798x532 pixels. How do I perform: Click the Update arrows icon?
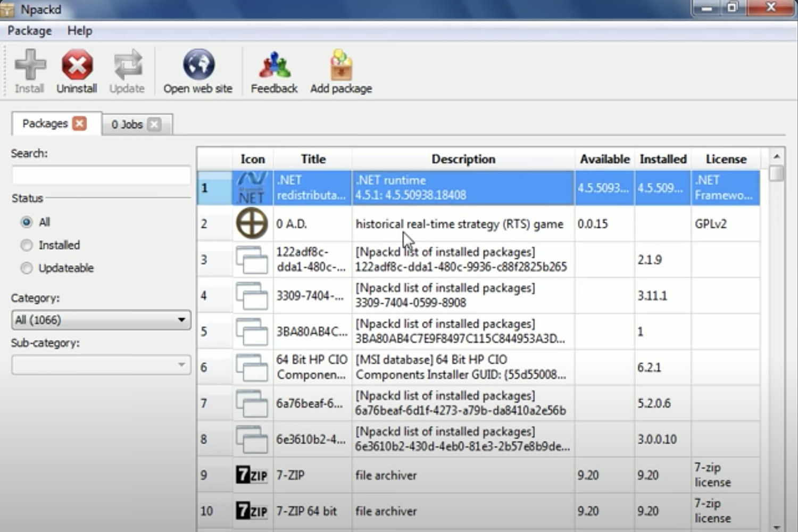point(128,65)
